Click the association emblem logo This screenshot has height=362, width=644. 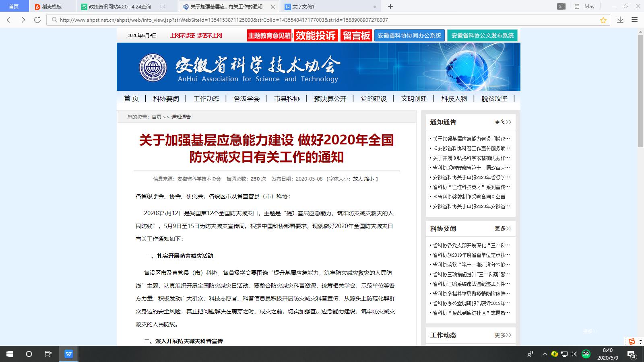click(153, 67)
